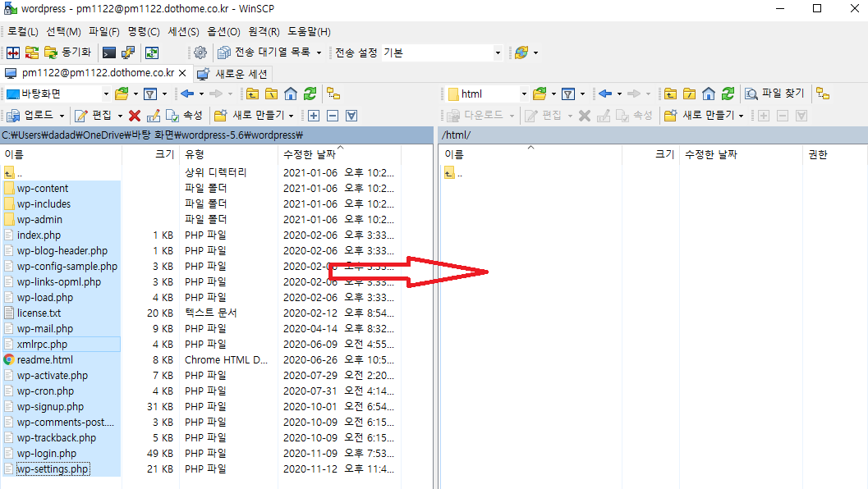The width and height of the screenshot is (868, 489).
Task: Open the 파일(F) menu
Action: (x=104, y=31)
